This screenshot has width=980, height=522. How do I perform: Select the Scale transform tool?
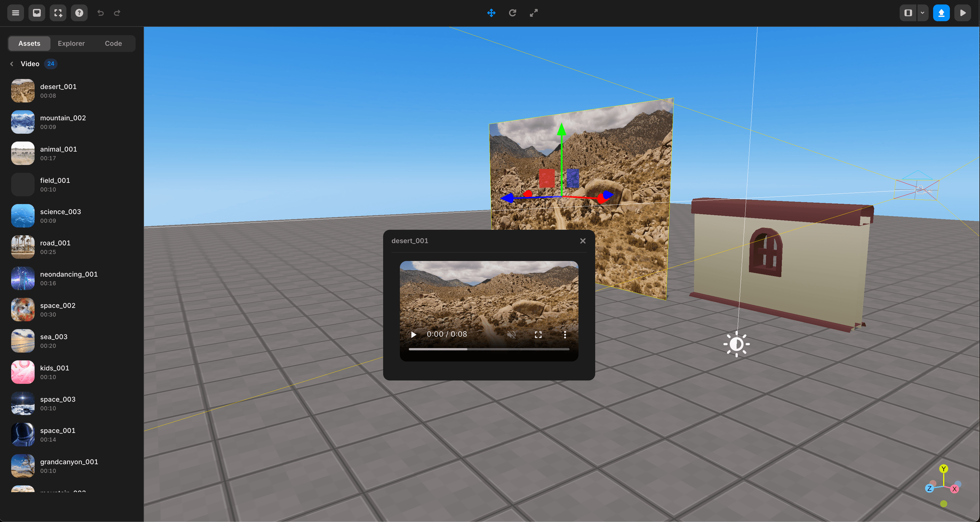pos(534,13)
